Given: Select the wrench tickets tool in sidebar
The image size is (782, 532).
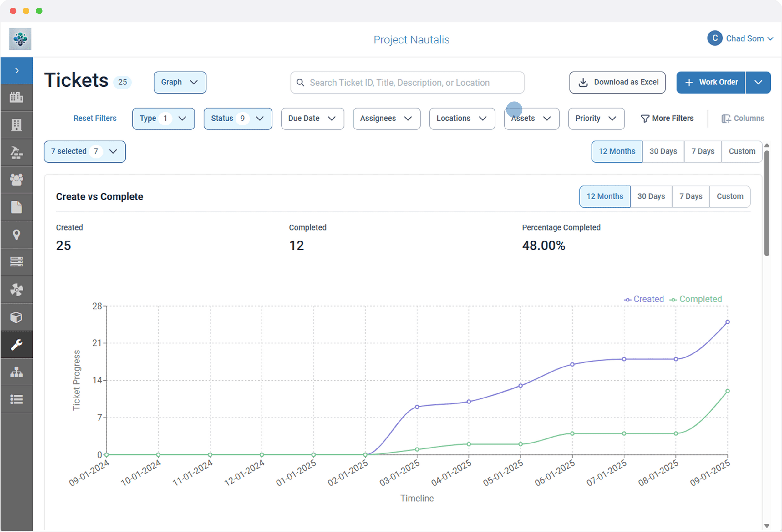Looking at the screenshot, I should coord(17,344).
